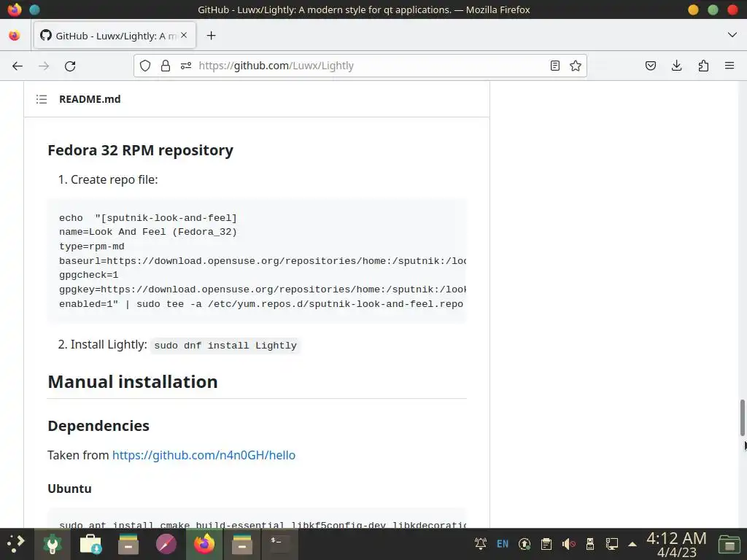Switch to Firefox in the taskbar
This screenshot has height=560, width=747.
[x=204, y=544]
